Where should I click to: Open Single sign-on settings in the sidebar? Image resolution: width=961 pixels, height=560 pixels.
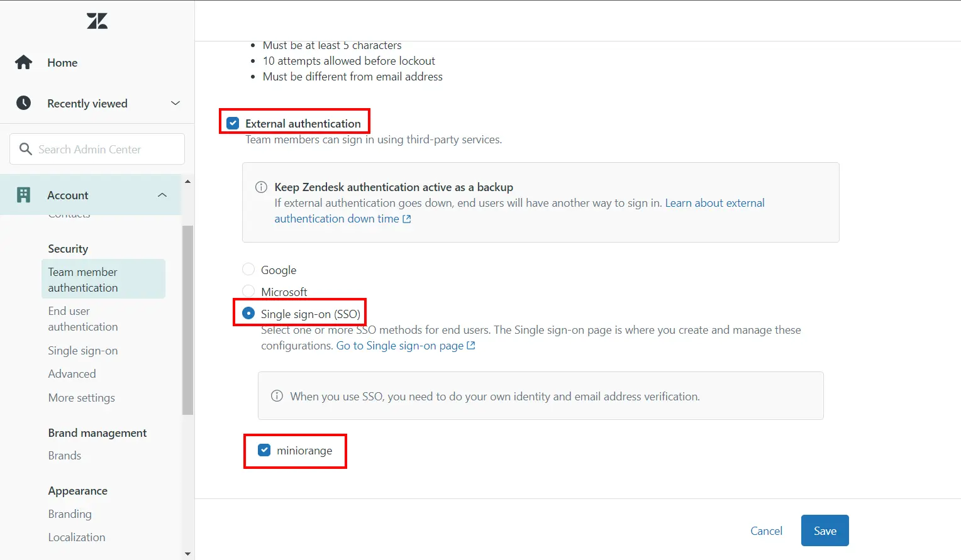coord(82,350)
